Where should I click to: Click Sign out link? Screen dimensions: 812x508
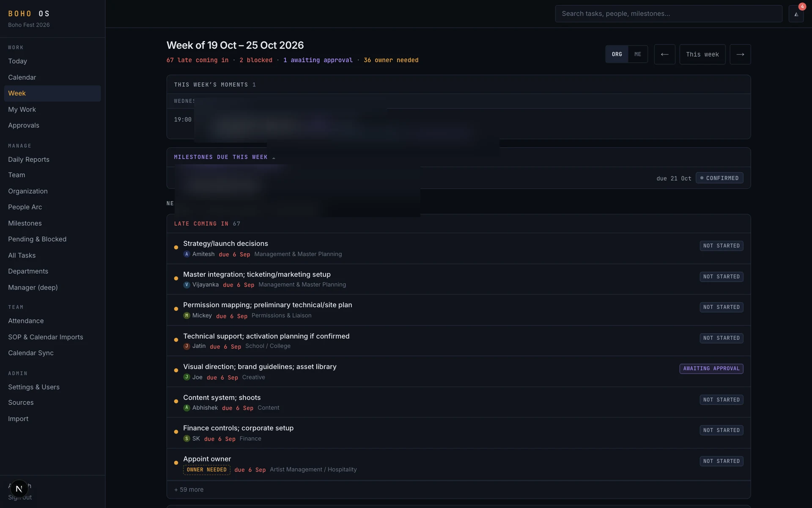20,497
